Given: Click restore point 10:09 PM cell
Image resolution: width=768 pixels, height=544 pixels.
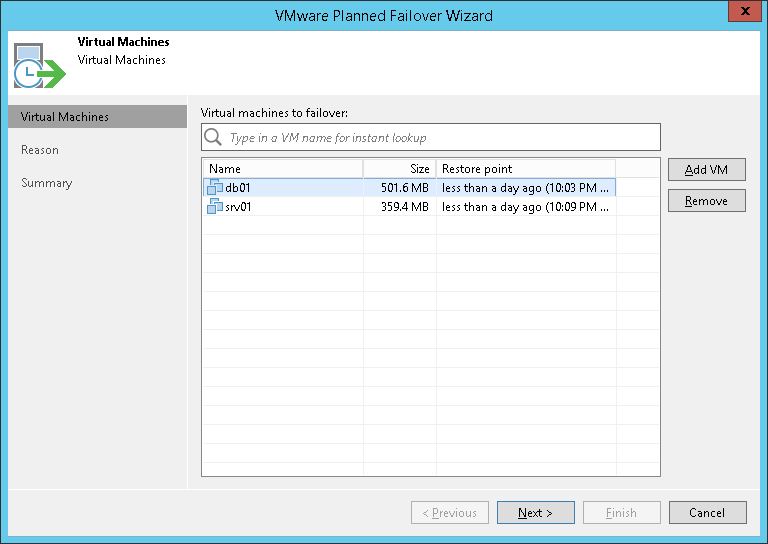Looking at the screenshot, I should point(525,207).
